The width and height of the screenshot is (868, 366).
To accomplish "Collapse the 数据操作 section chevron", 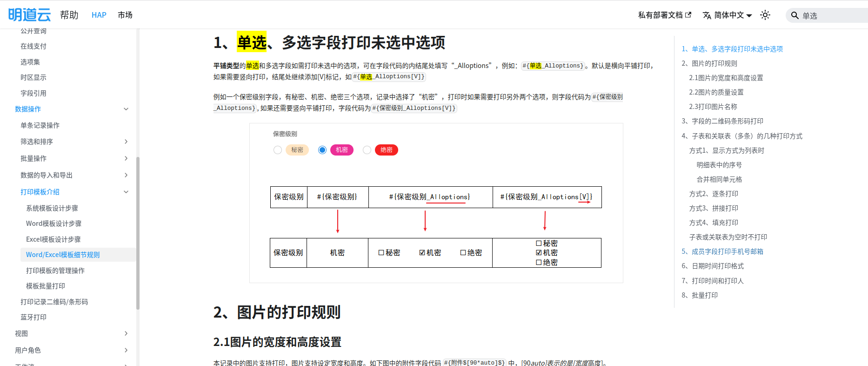I will 126,109.
